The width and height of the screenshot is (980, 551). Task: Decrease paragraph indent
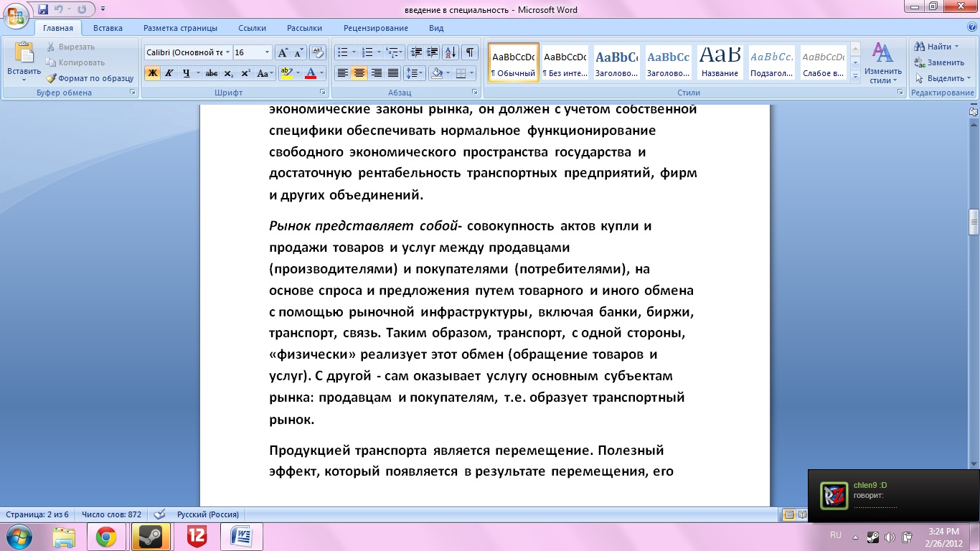click(416, 52)
